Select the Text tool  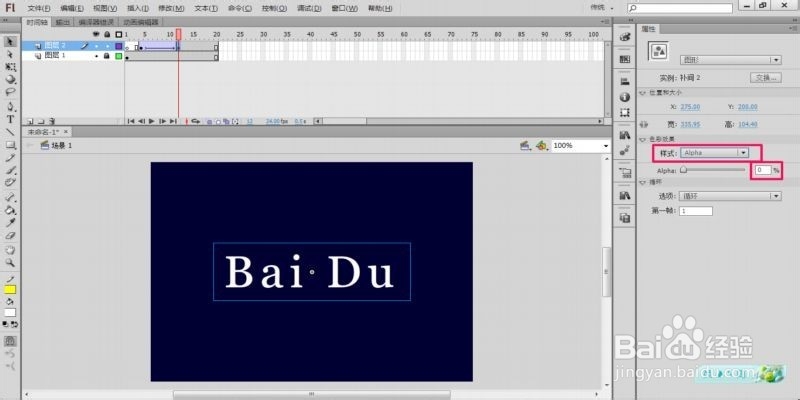(10, 119)
